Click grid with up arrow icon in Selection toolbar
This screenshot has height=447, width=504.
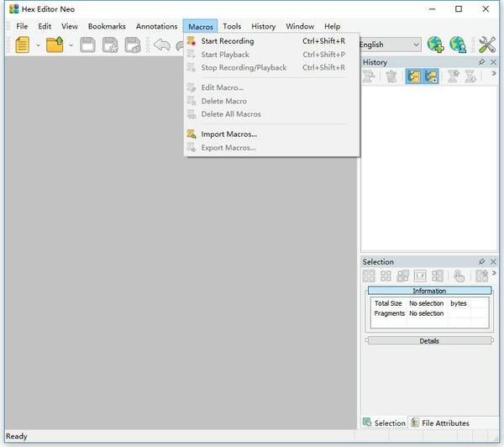[481, 276]
